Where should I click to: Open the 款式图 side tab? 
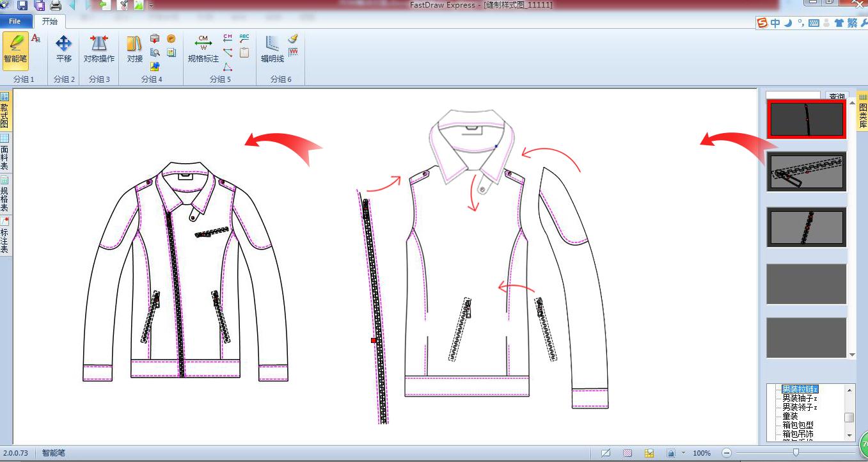click(4, 111)
